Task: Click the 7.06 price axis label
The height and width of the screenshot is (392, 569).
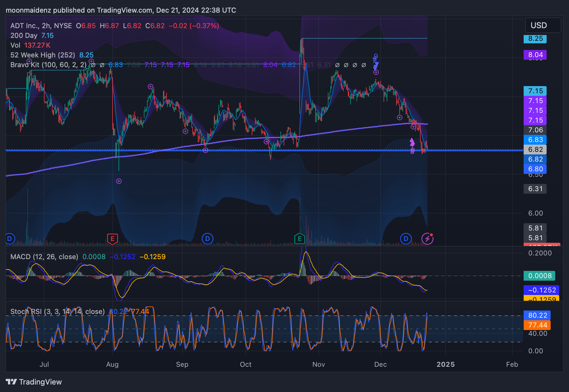Action: (x=535, y=130)
